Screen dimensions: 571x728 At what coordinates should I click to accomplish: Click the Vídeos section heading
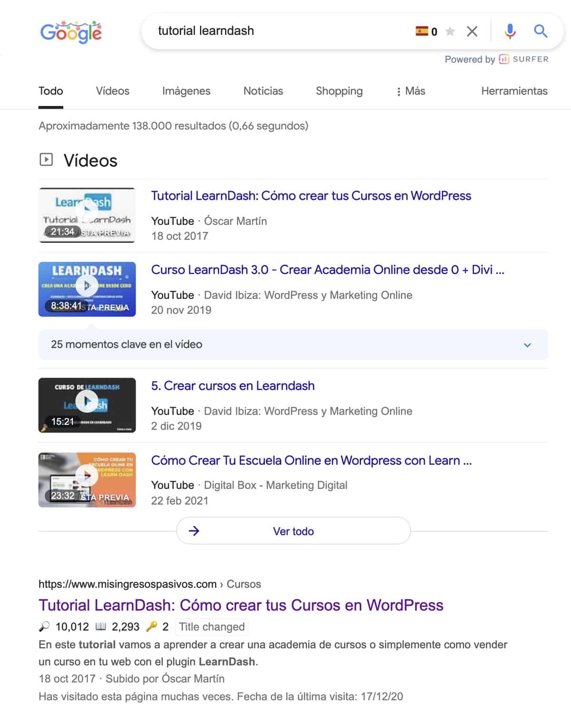click(x=90, y=160)
